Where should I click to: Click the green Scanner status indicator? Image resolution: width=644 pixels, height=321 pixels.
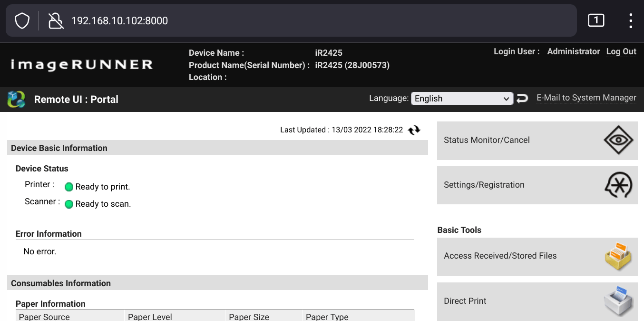pos(69,204)
